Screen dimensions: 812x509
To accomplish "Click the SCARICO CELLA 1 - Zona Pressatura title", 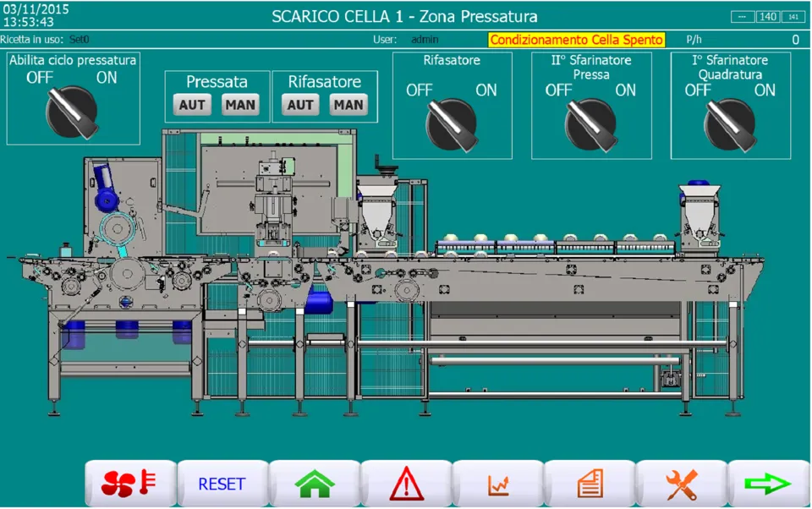I will pos(404,17).
